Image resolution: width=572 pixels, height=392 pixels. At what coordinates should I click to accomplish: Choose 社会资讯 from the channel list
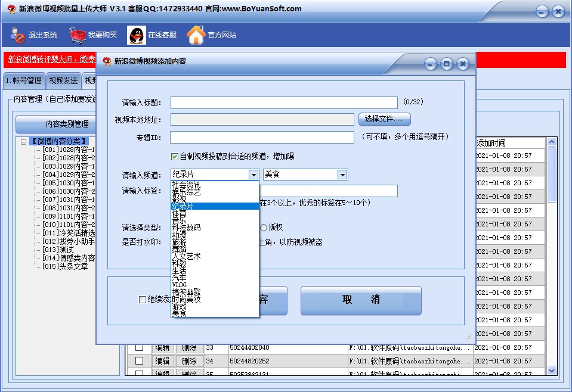[x=215, y=185]
